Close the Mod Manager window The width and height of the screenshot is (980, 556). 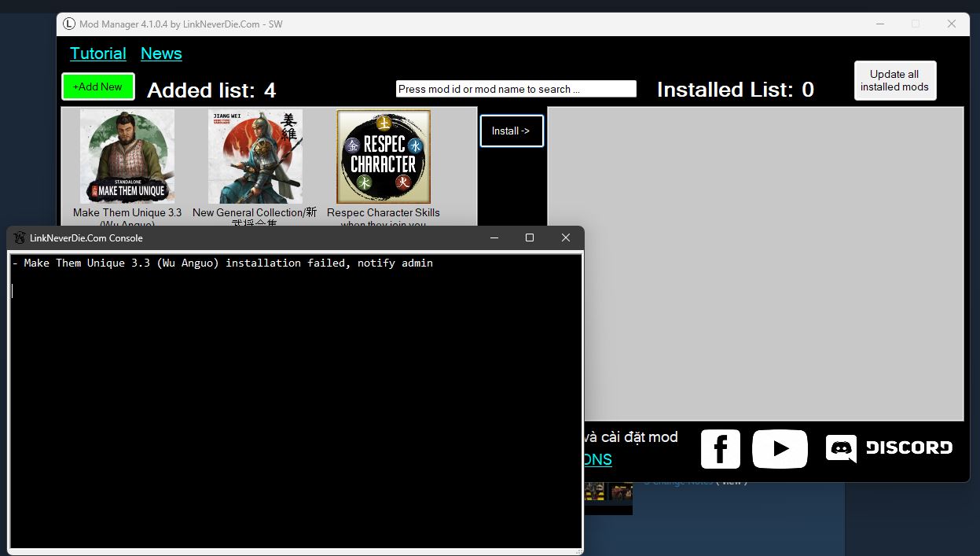coord(951,24)
